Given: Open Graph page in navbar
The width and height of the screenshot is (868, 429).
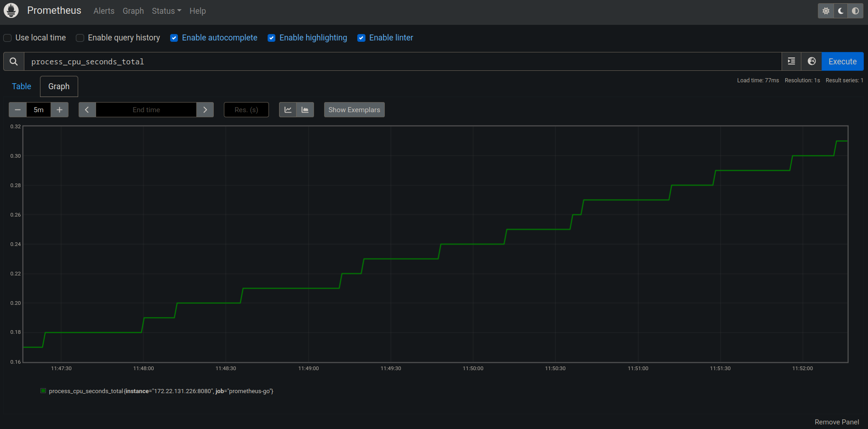Looking at the screenshot, I should (133, 11).
